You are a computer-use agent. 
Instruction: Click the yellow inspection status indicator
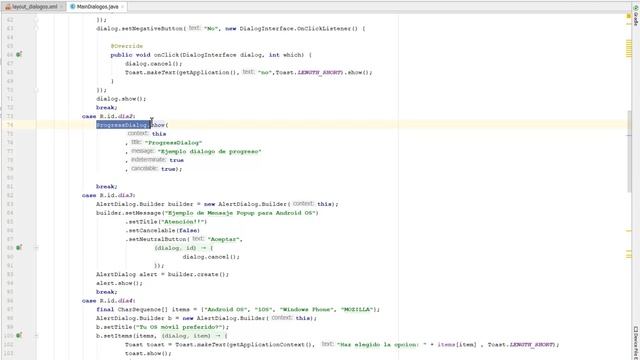(629, 16)
